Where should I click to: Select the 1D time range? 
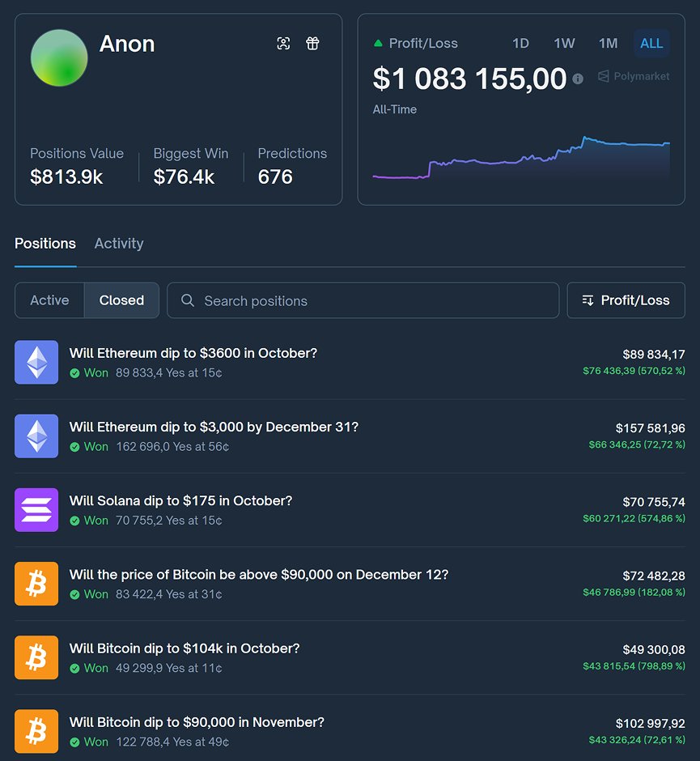pyautogui.click(x=520, y=43)
